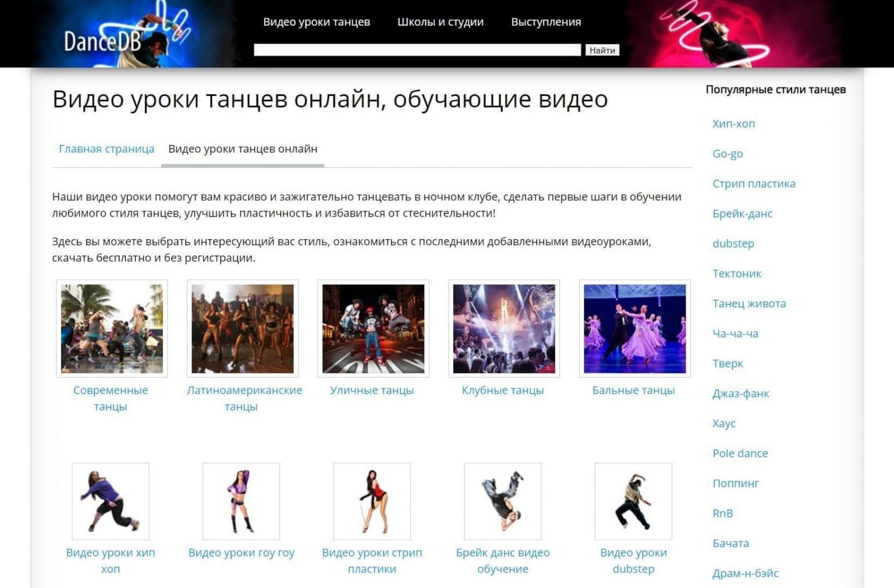Click the go-go dancer picture

click(241, 501)
